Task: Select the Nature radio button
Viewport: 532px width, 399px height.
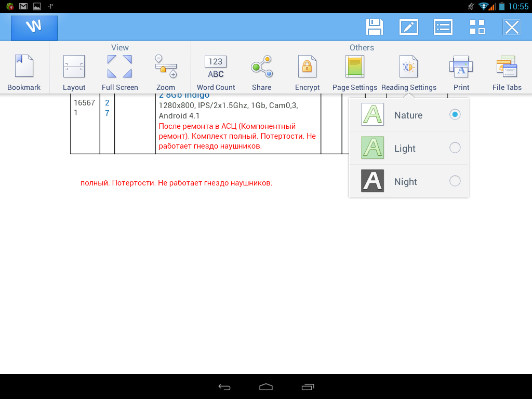Action: [x=455, y=115]
